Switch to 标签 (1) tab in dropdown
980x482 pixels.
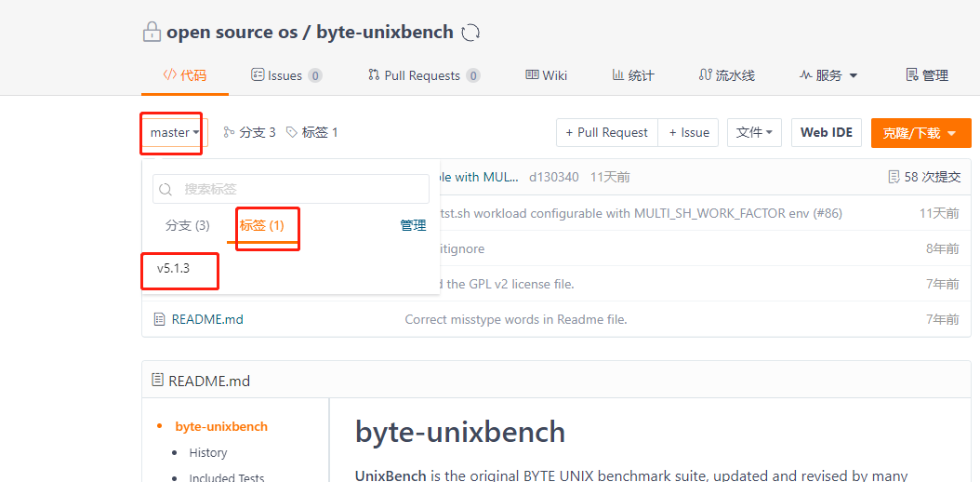click(x=262, y=226)
